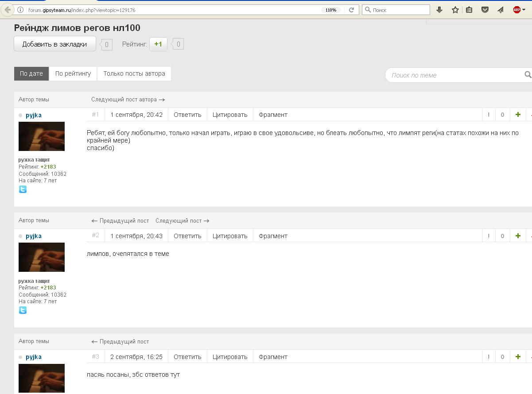
Task: Upvote post #3 with green plus
Action: coord(518,357)
